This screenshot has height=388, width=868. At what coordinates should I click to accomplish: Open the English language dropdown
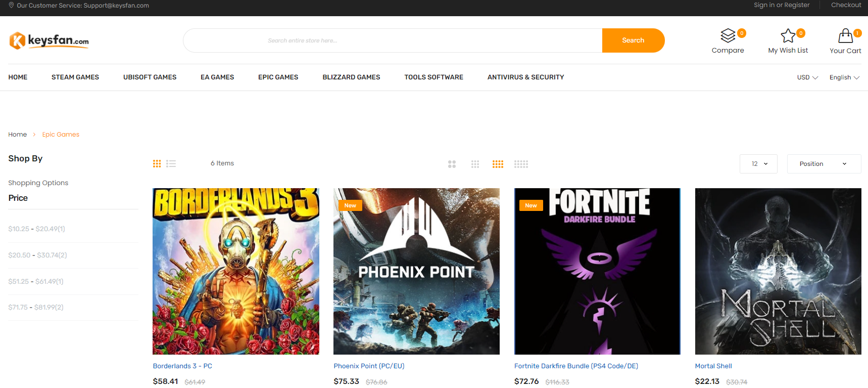click(x=844, y=77)
